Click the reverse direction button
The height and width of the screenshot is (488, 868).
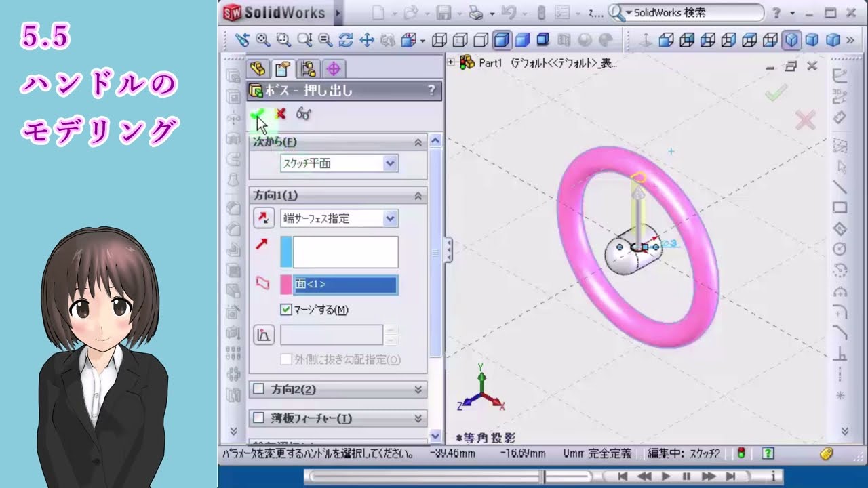coord(263,218)
